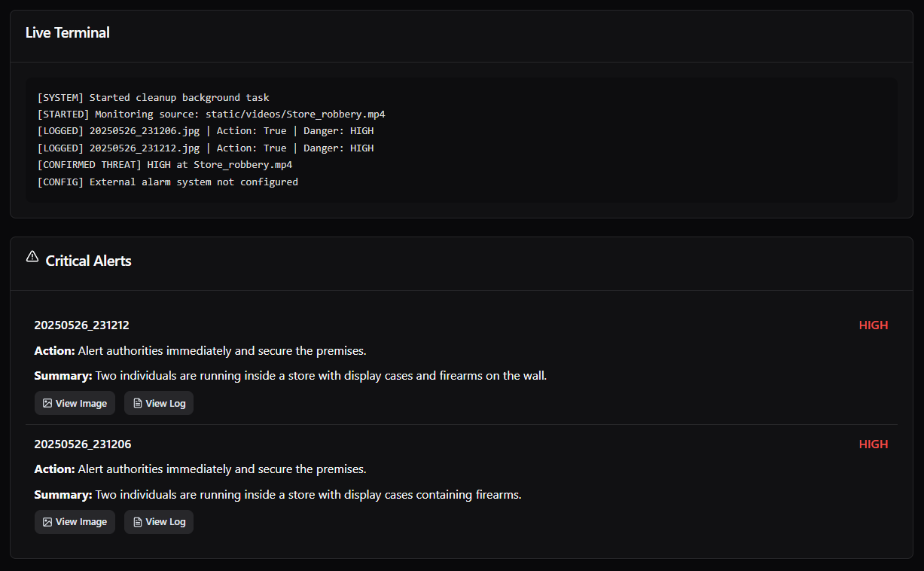This screenshot has width=924, height=571.
Task: Click the summary mentioning firearms on the wall
Action: pos(291,375)
